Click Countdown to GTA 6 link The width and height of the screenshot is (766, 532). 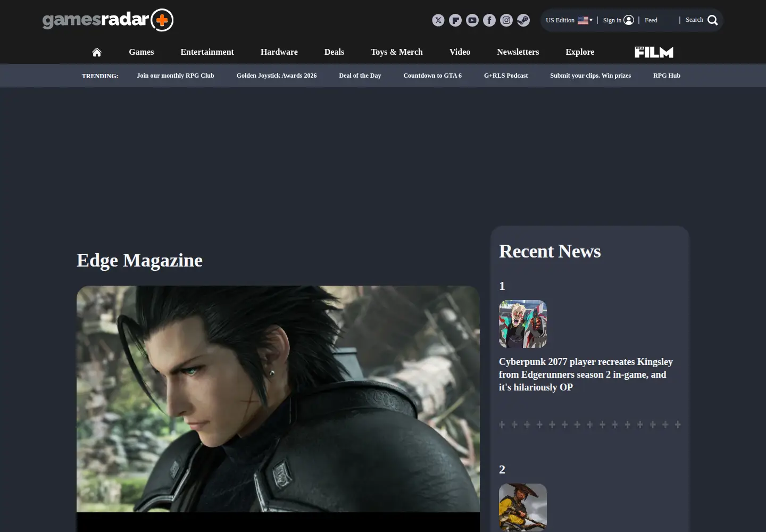click(x=432, y=76)
